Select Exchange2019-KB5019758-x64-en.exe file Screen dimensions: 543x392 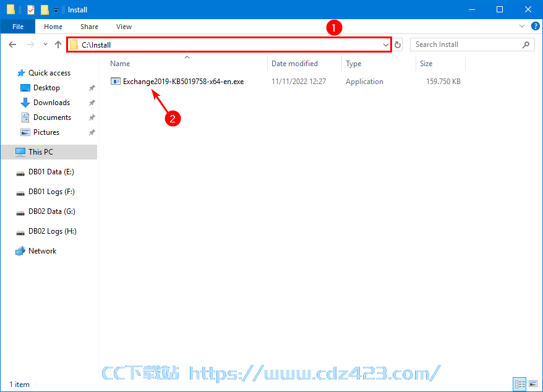click(x=183, y=82)
